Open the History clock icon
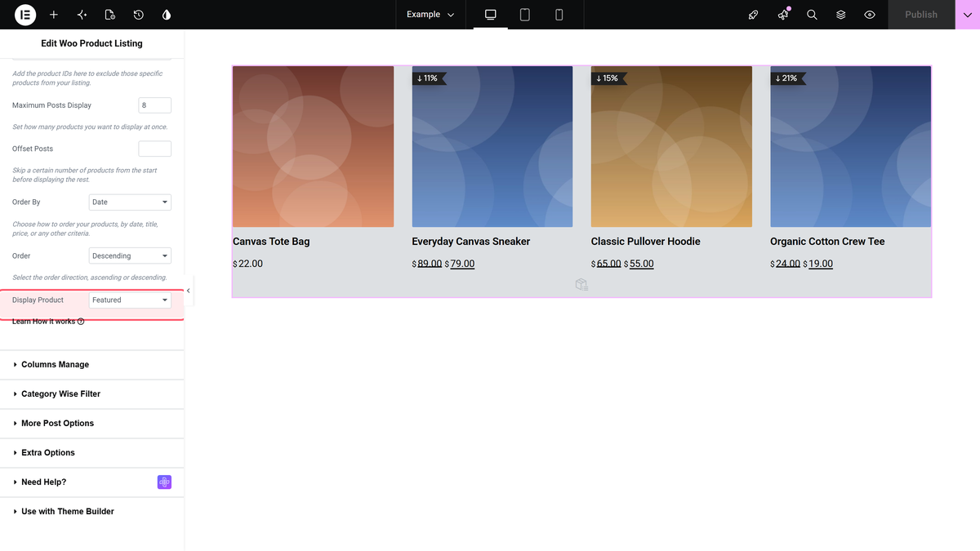 coord(139,15)
